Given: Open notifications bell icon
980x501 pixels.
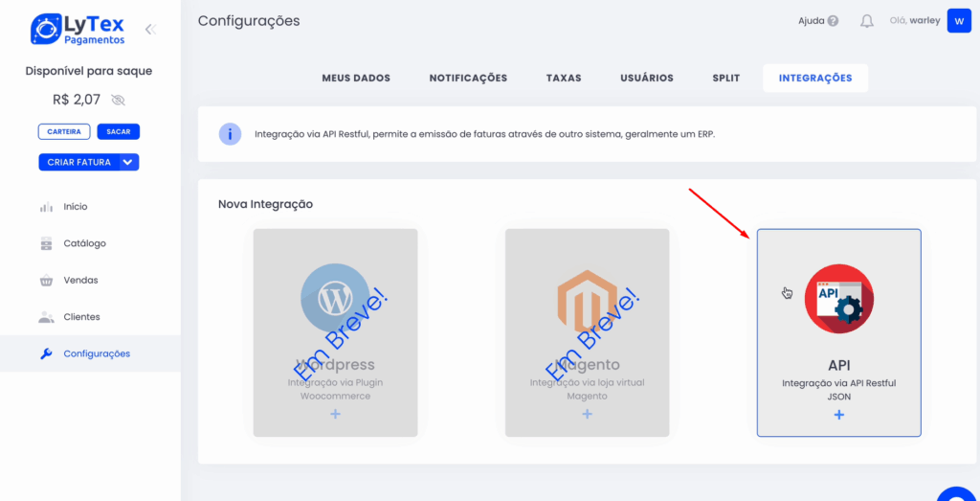Looking at the screenshot, I should point(867,21).
